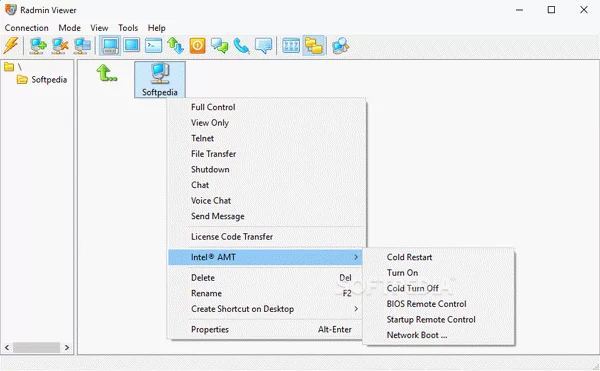Image resolution: width=600 pixels, height=371 pixels.
Task: Click the Radmin Viewer title bar logo
Action: pyautogui.click(x=11, y=10)
